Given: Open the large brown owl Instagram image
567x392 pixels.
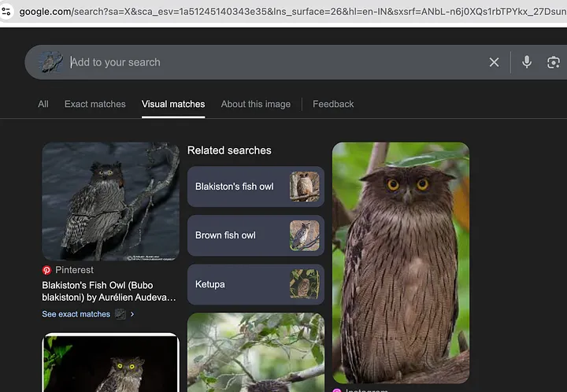Looking at the screenshot, I should pyautogui.click(x=401, y=263).
